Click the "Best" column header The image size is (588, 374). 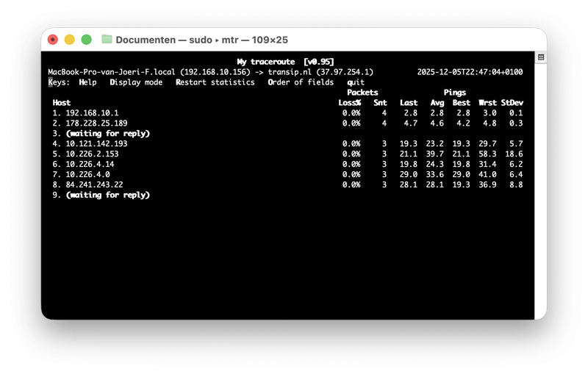click(x=462, y=103)
